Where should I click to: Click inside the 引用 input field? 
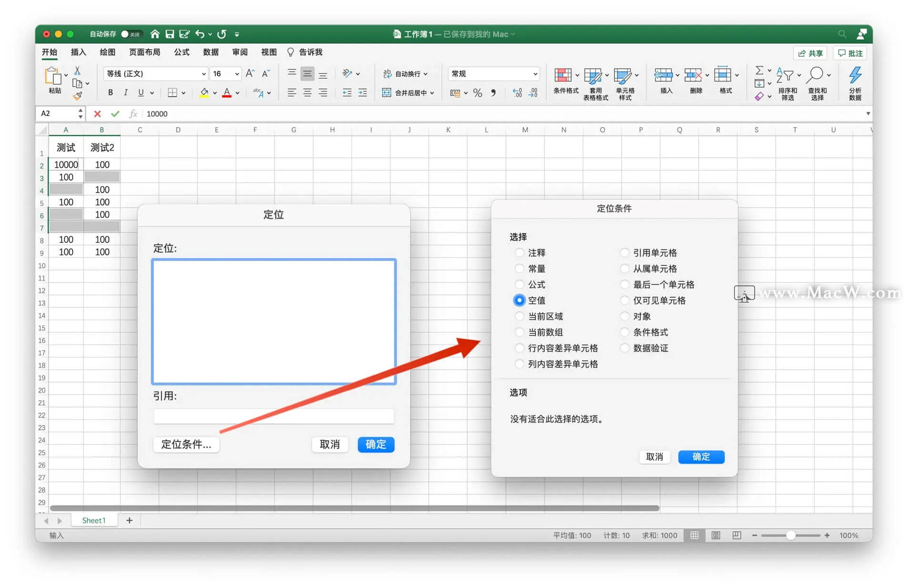click(273, 416)
